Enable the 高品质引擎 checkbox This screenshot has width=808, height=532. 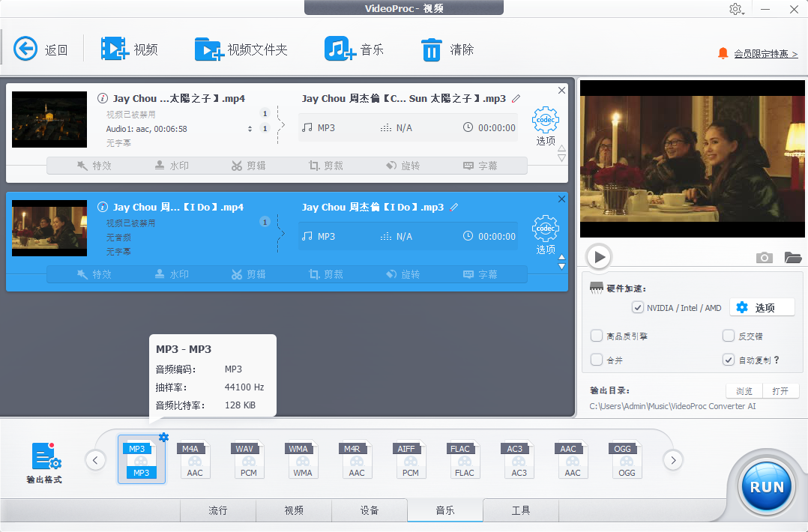tap(596, 336)
